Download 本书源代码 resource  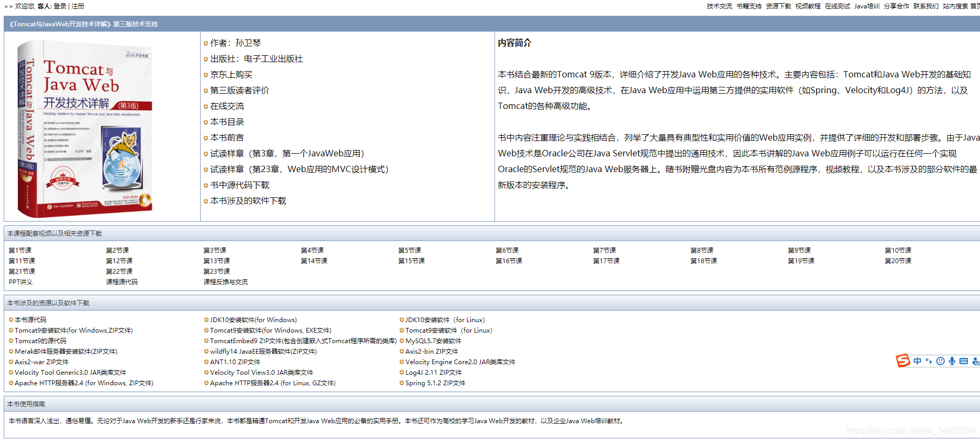[31, 320]
